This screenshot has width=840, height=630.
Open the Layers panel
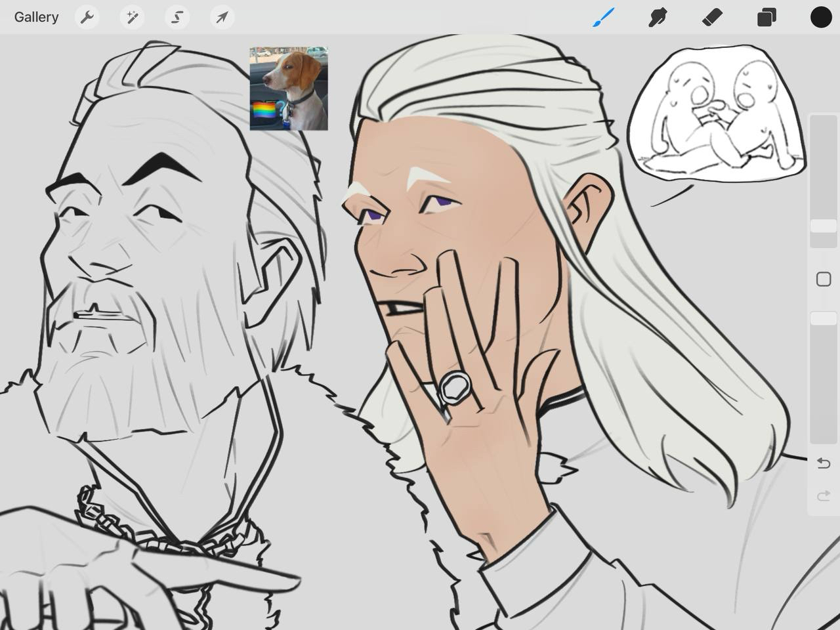[766, 17]
